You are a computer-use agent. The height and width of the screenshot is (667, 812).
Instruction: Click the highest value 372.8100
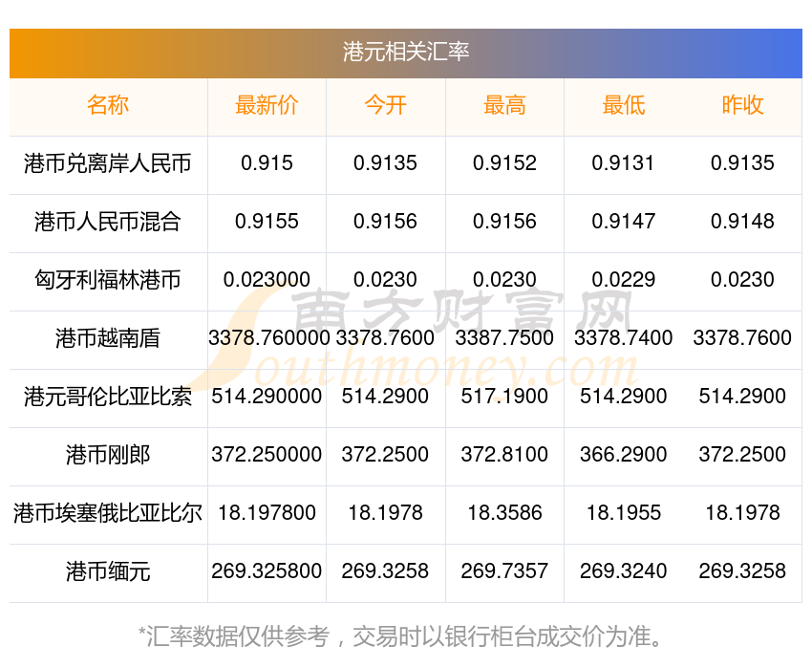(504, 455)
